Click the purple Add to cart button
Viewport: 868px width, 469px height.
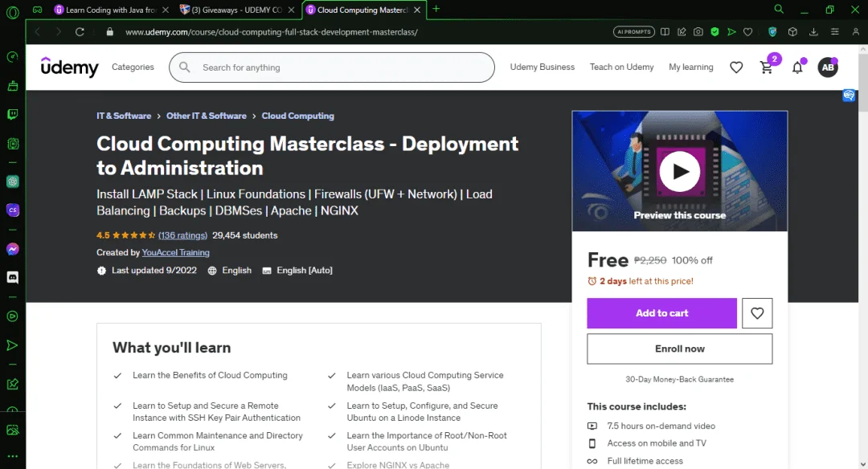(x=661, y=313)
